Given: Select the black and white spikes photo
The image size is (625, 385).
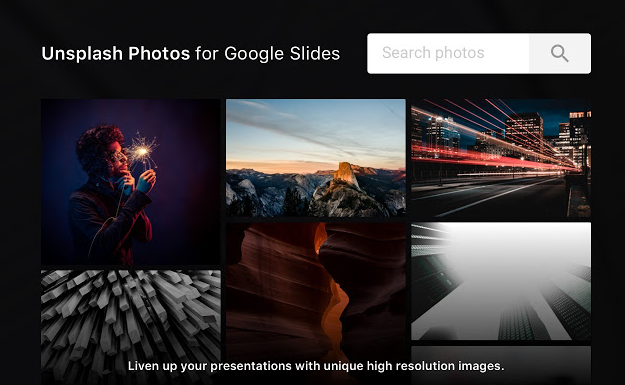Looking at the screenshot, I should click(x=130, y=328).
